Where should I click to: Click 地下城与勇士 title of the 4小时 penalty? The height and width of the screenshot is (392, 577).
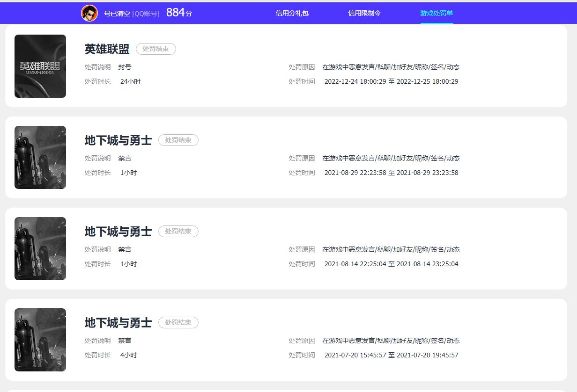pos(118,323)
